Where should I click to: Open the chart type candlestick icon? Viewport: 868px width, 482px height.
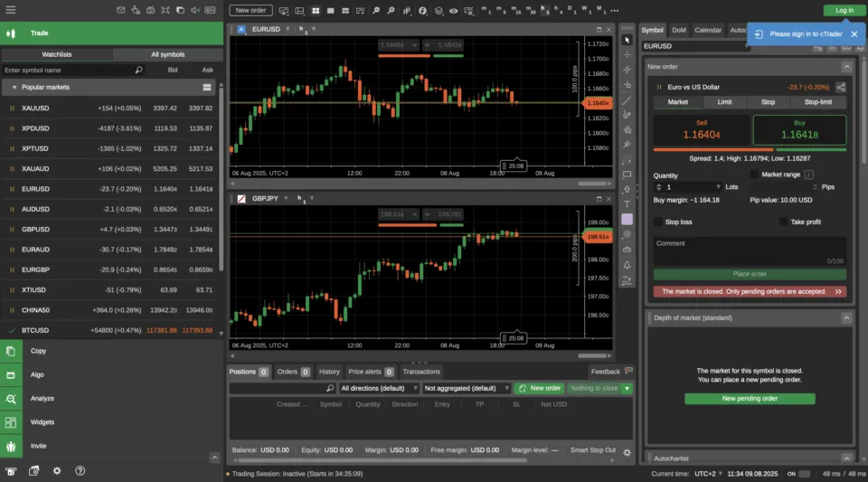click(407, 11)
